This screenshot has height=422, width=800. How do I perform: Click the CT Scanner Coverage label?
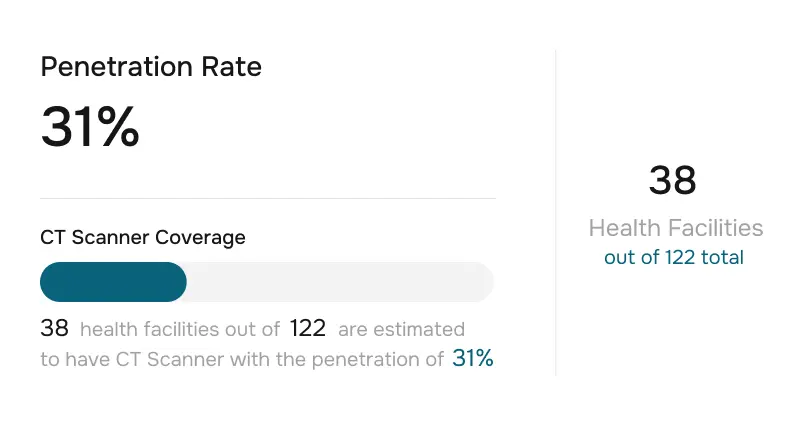click(143, 237)
